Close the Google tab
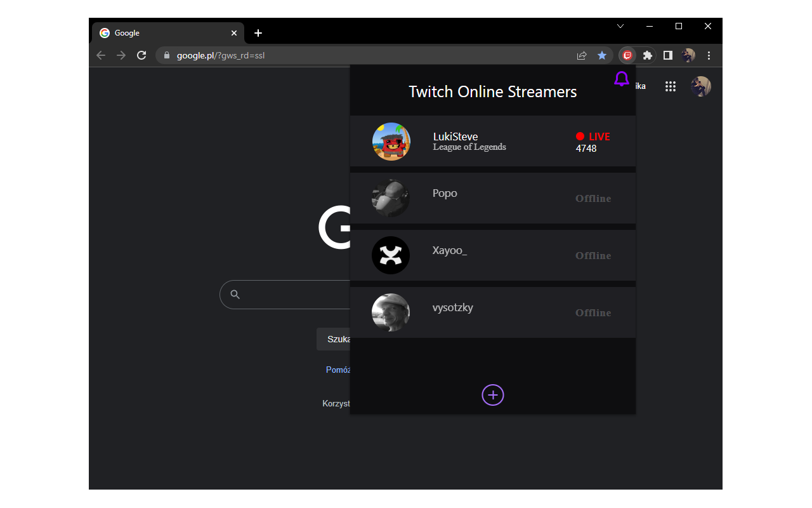Viewport: 812px width, 508px height. 234,33
